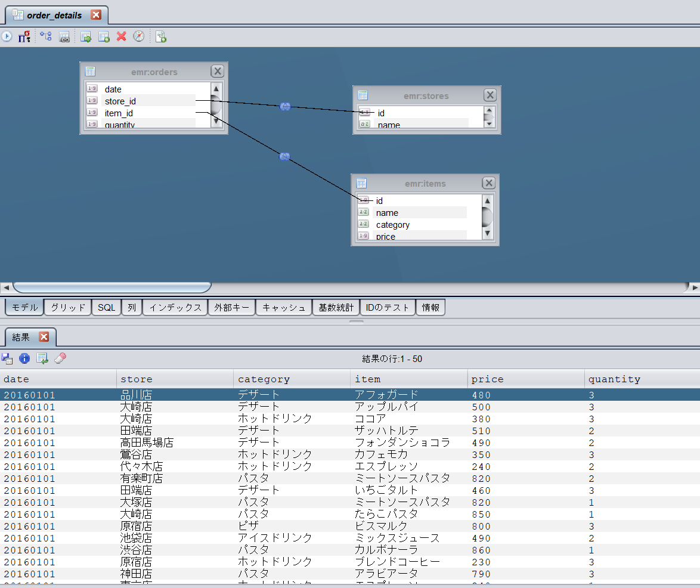The width and height of the screenshot is (700, 588).
Task: Click the save results disk icon
Action: (x=7, y=358)
